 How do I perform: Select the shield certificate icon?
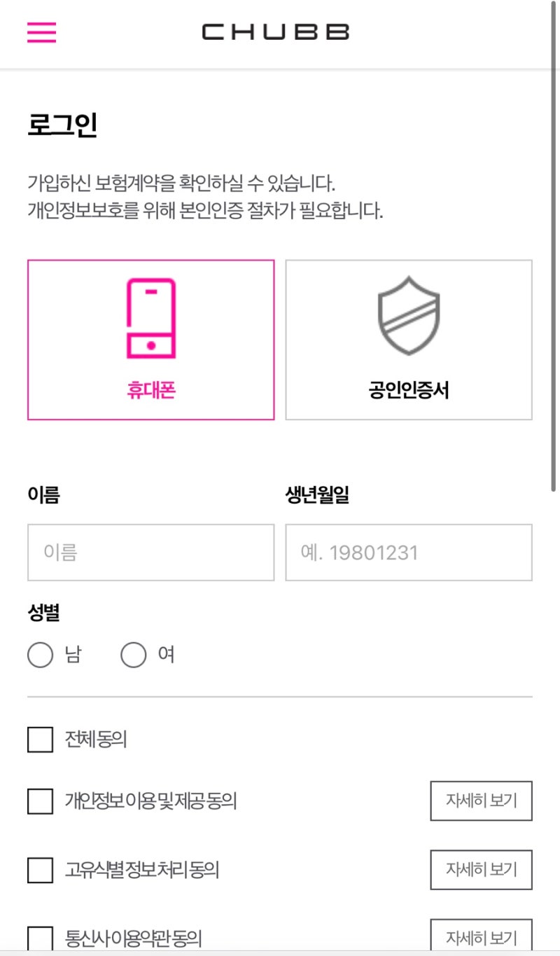(409, 315)
